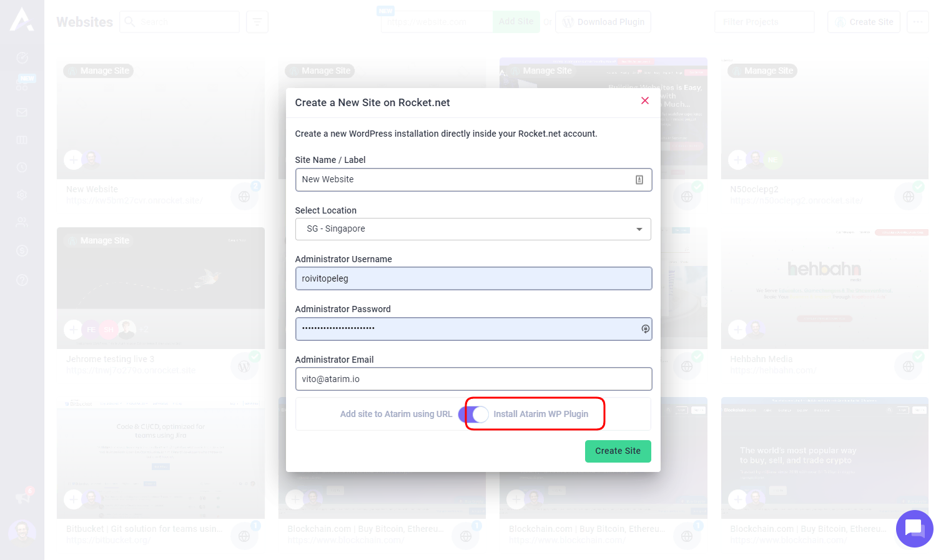The height and width of the screenshot is (560, 946).
Task: Click the autofill icon in Site Name field
Action: (639, 180)
